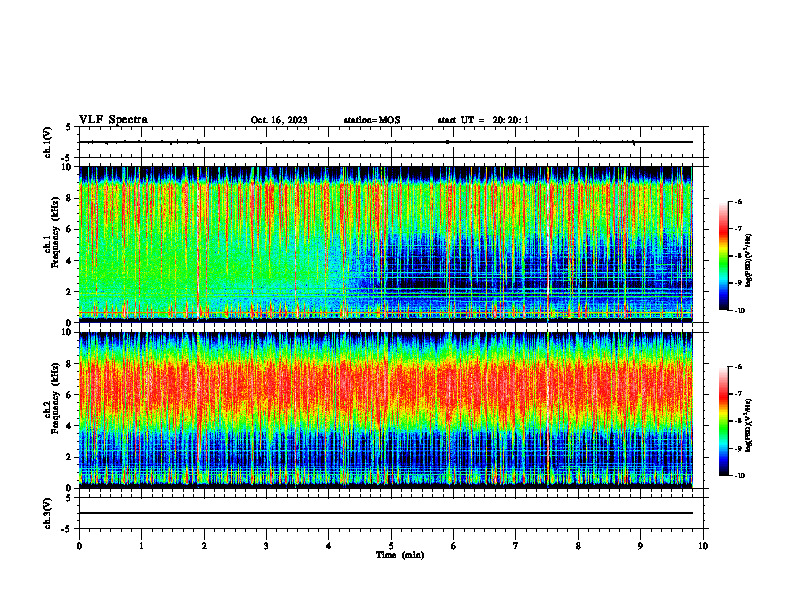The height and width of the screenshot is (612, 792).
Task: Click the ch.1 voltage waveform trace
Action: (385, 142)
